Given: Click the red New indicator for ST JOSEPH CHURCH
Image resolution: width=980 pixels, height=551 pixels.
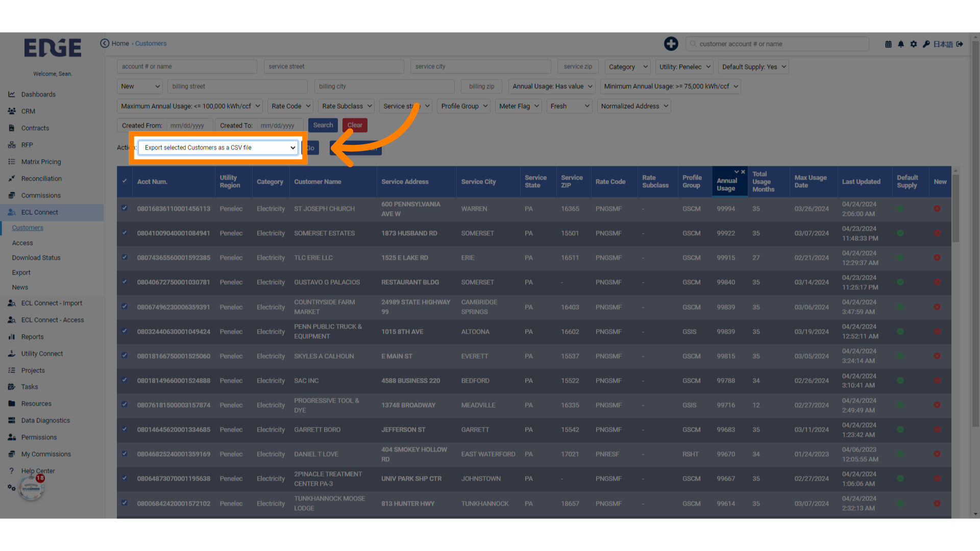Looking at the screenshot, I should click(x=937, y=209).
